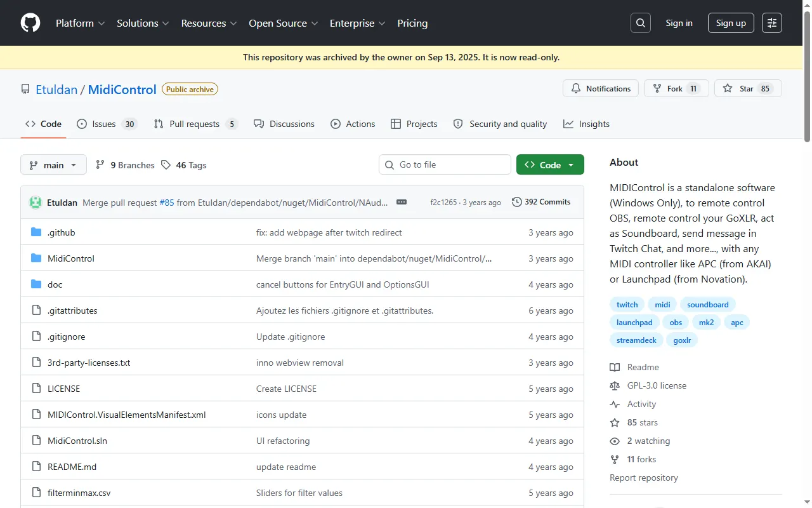
Task: Open the Issues tab
Action: (107, 124)
